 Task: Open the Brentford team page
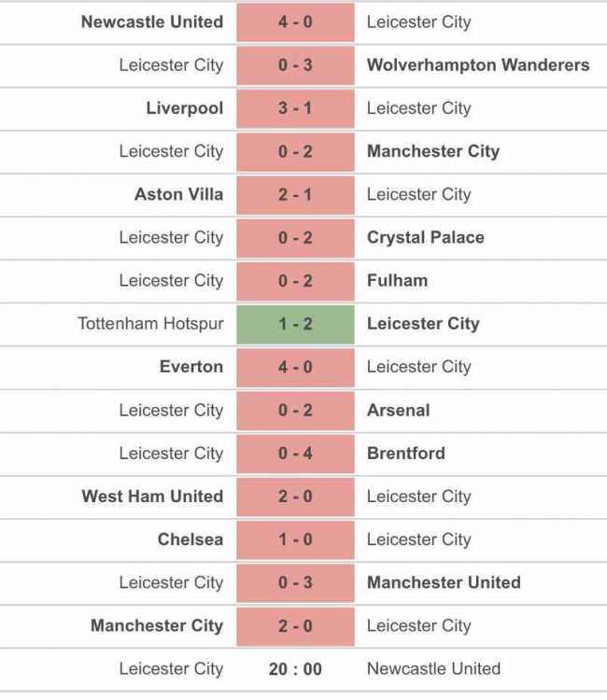click(x=405, y=453)
